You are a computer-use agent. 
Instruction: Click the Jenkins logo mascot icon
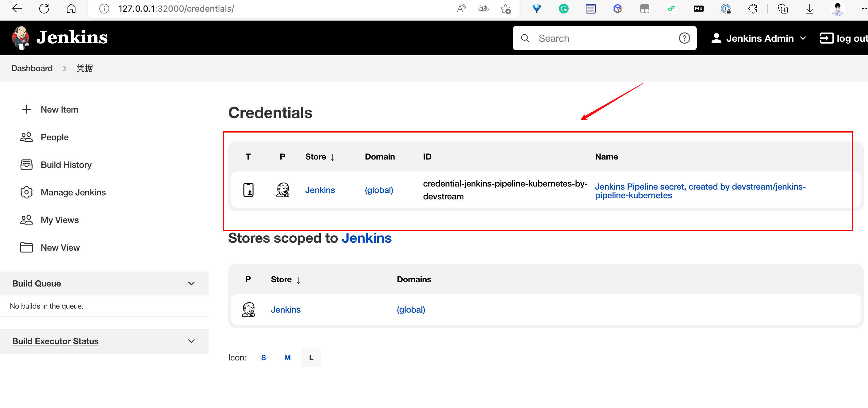coord(20,38)
